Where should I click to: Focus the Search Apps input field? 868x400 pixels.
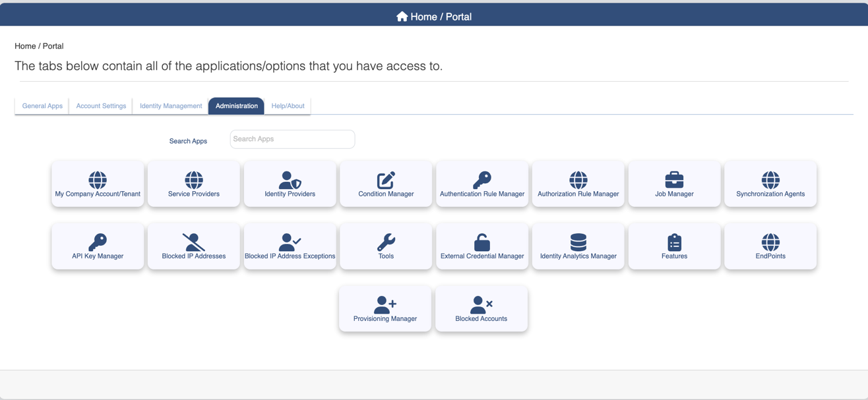(x=292, y=139)
